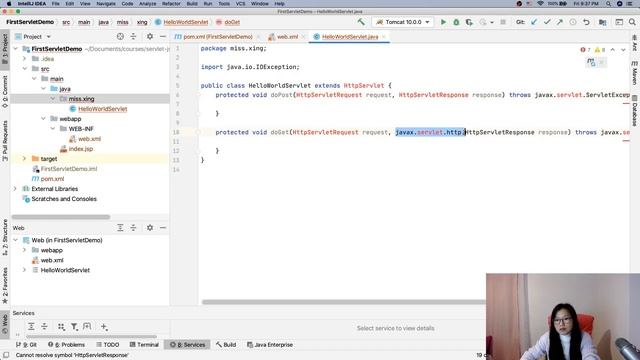Click the Git push arrow icon
This screenshot has width=640, height=360.
560,22
